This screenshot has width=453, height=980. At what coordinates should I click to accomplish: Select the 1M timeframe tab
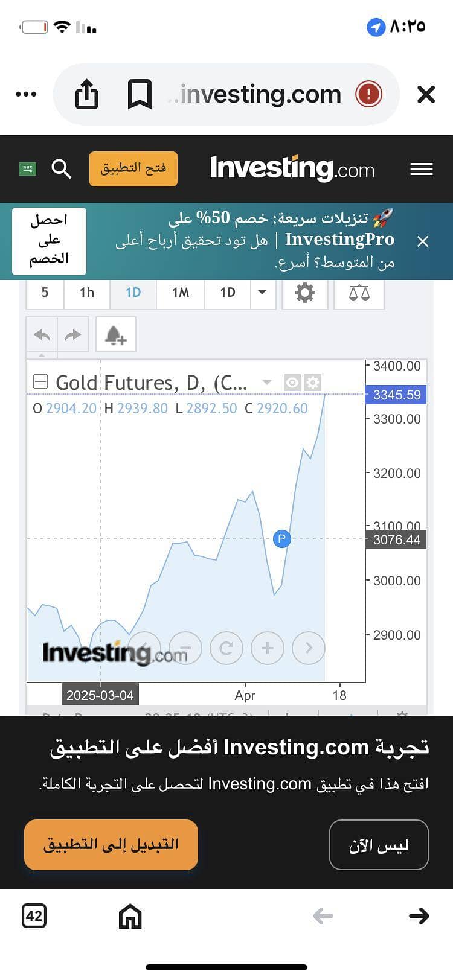pyautogui.click(x=181, y=293)
